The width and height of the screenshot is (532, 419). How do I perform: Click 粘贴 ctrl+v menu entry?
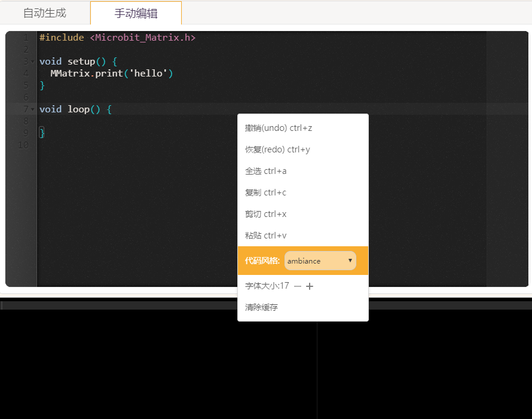302,236
